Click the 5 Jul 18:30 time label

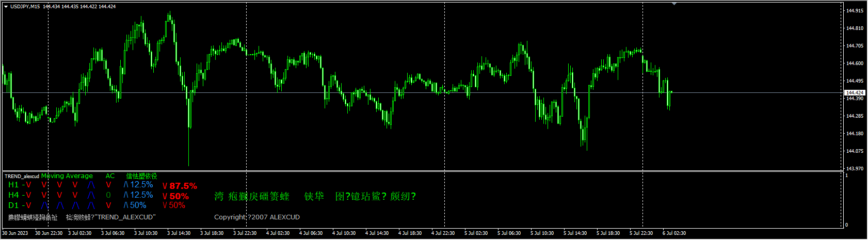click(608, 233)
